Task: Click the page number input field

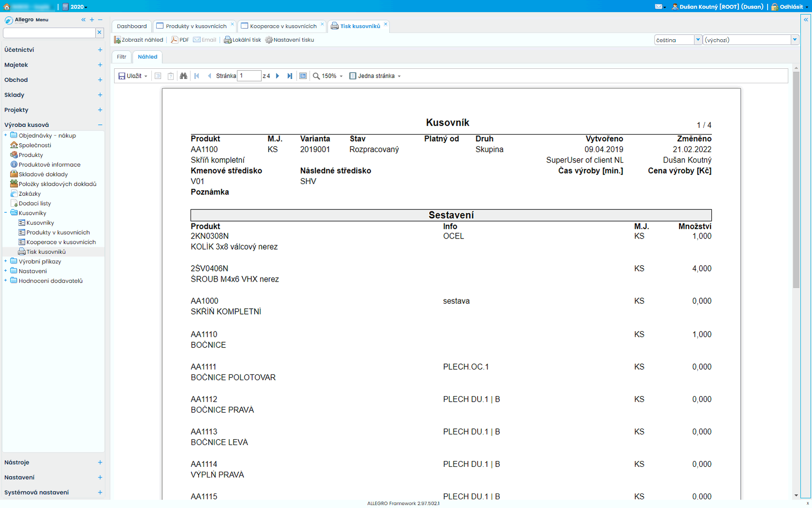Action: (249, 76)
